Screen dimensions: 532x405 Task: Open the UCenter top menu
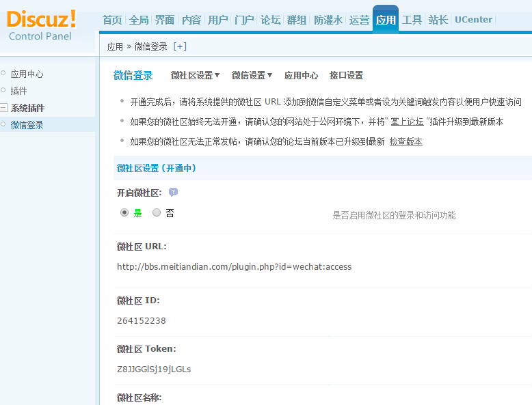(473, 20)
